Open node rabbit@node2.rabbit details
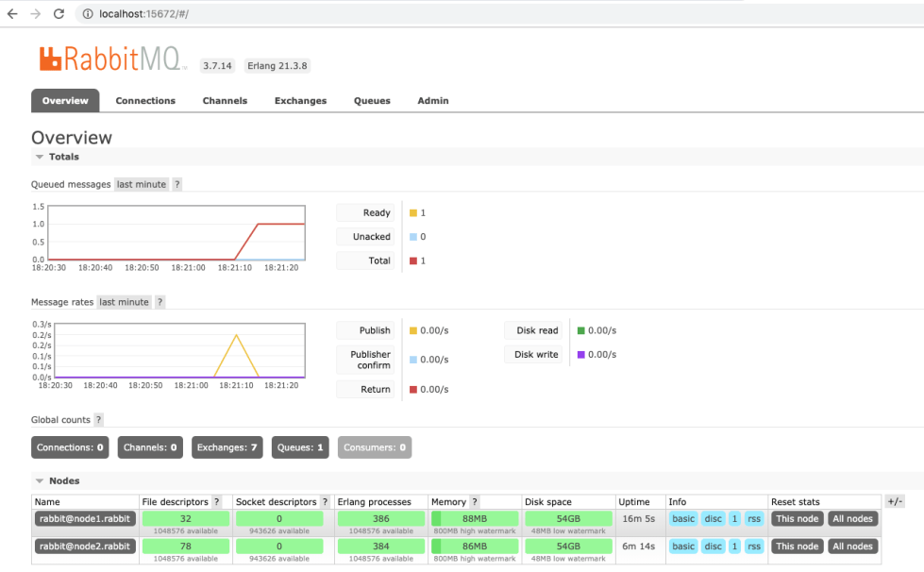The height and width of the screenshot is (572, 924). point(85,547)
